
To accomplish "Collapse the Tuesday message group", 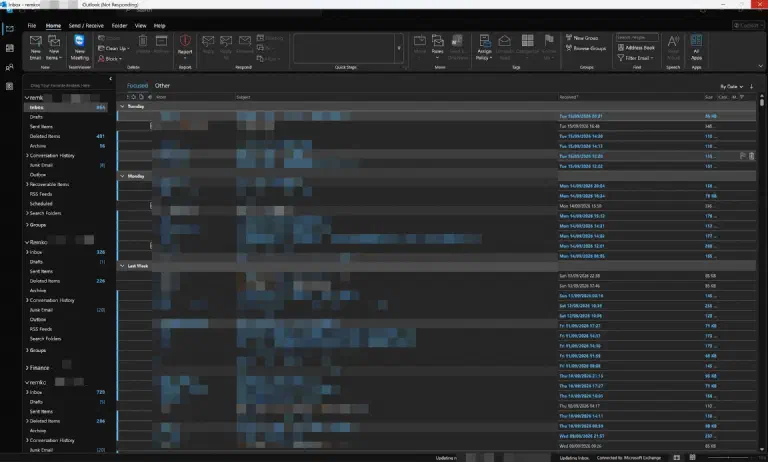I will point(122,106).
